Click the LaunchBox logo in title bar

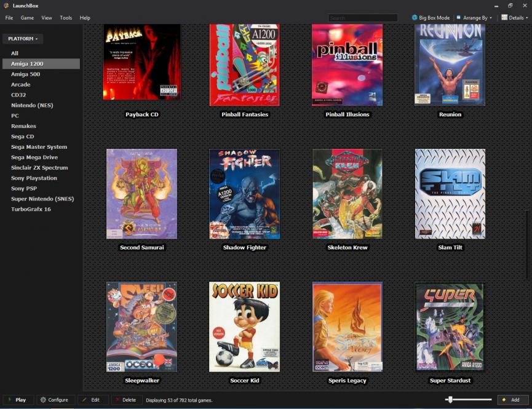[x=6, y=6]
